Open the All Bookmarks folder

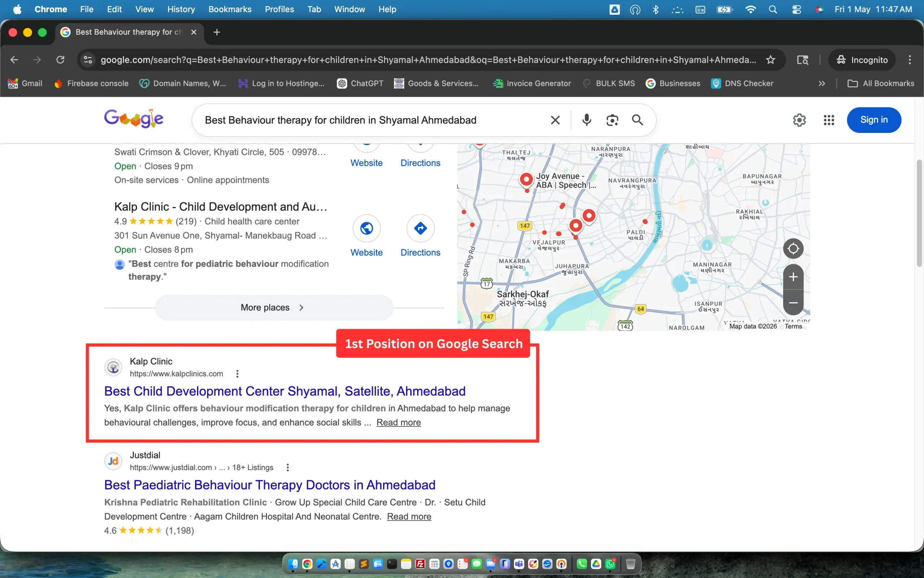point(881,83)
